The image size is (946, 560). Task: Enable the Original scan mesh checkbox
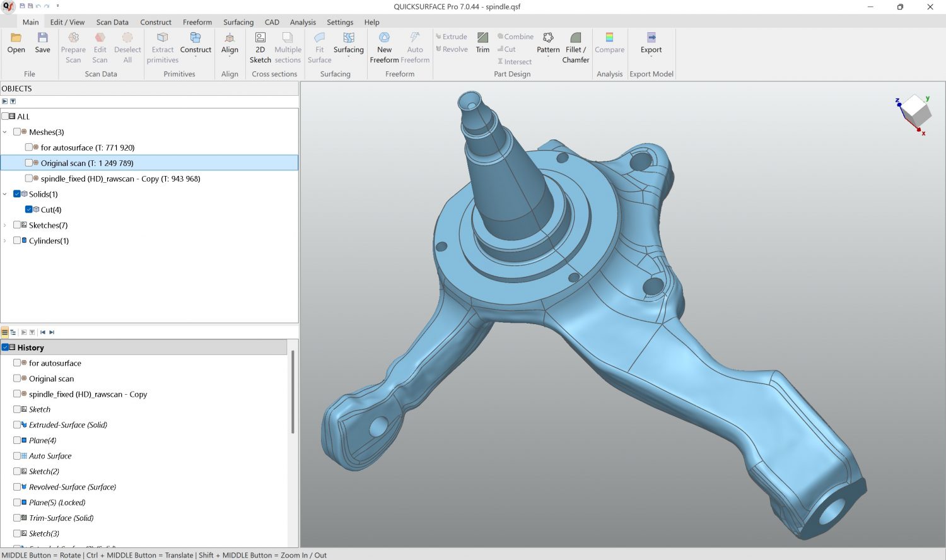tap(29, 163)
